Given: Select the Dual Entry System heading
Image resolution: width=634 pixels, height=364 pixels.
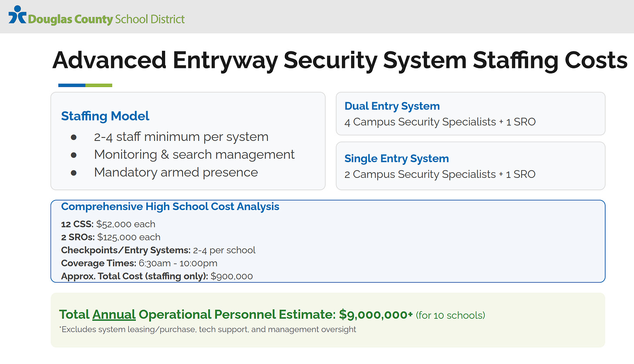Looking at the screenshot, I should pyautogui.click(x=392, y=106).
